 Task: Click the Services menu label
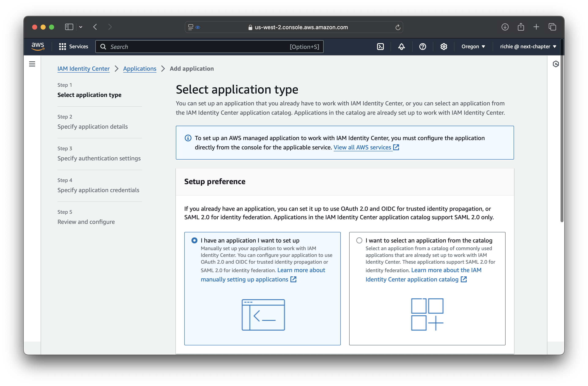79,47
